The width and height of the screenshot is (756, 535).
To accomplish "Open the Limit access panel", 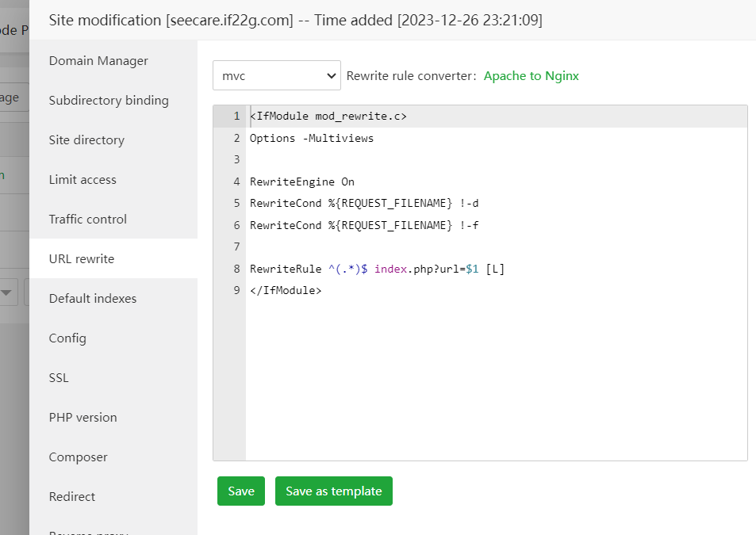I will point(83,180).
